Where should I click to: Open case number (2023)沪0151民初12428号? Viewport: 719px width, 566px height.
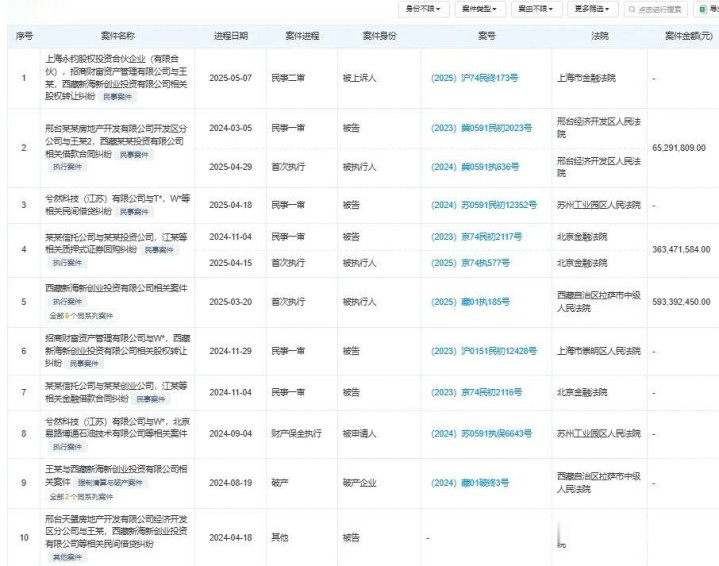coord(484,351)
